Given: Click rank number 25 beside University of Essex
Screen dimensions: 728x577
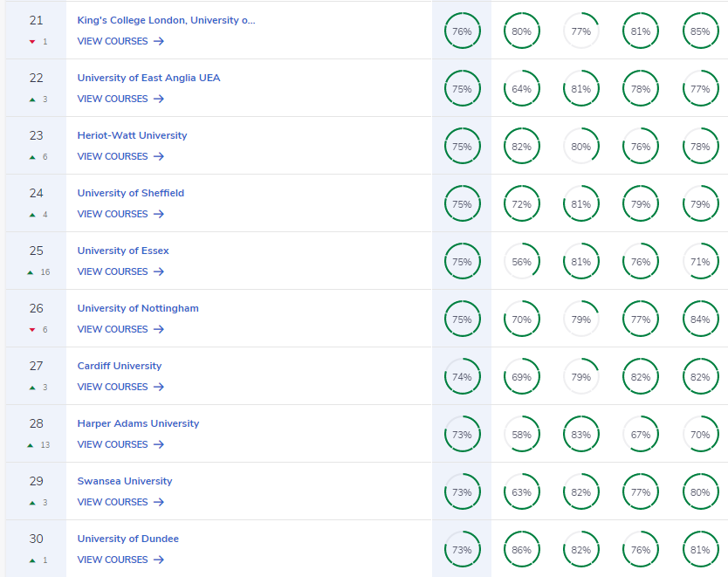Looking at the screenshot, I should [x=36, y=251].
